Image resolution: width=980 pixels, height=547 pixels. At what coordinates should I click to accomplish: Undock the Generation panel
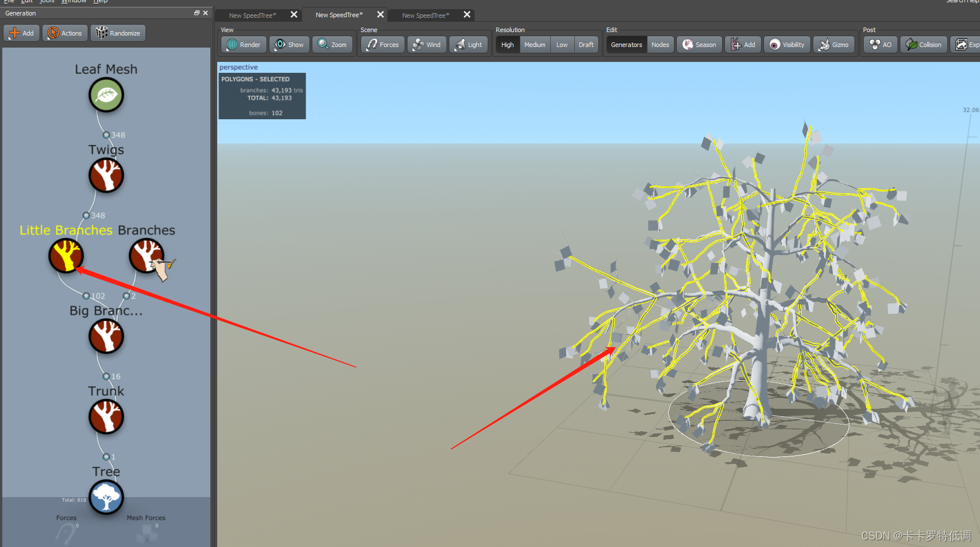[197, 13]
